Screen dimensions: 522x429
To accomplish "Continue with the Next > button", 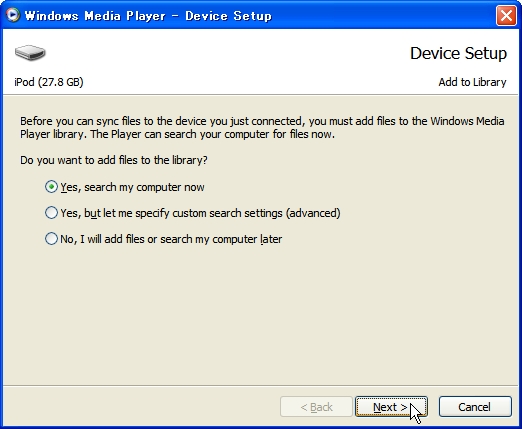I will 391,407.
